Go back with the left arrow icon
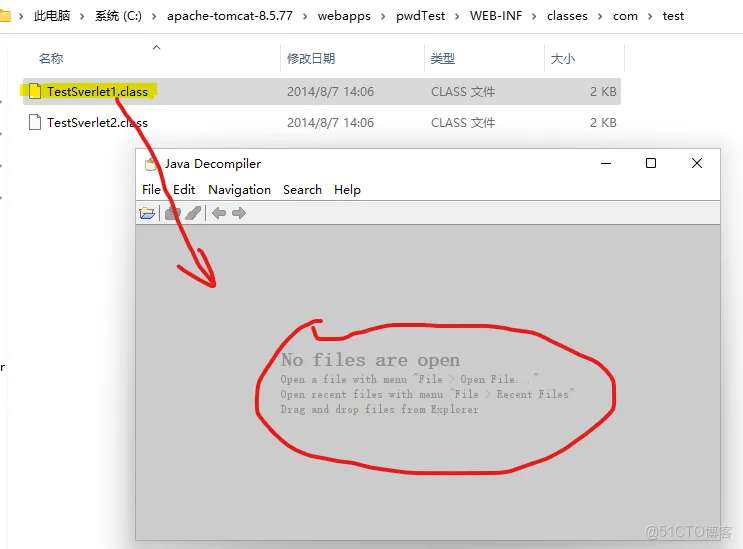 (x=219, y=213)
